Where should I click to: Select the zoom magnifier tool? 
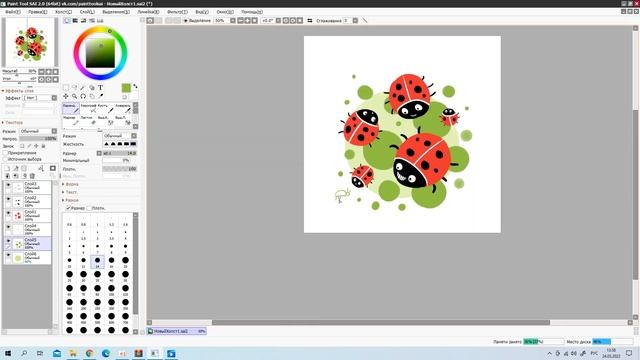74,96
